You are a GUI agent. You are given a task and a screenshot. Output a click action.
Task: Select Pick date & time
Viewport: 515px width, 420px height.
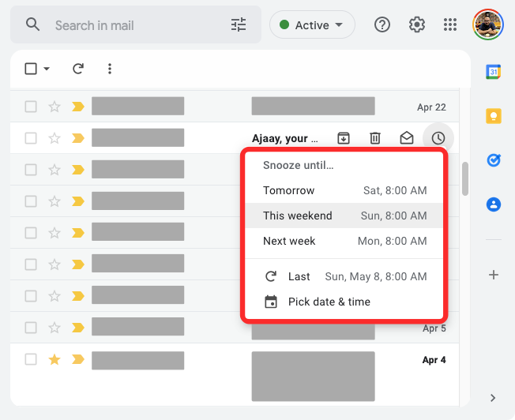pos(329,302)
